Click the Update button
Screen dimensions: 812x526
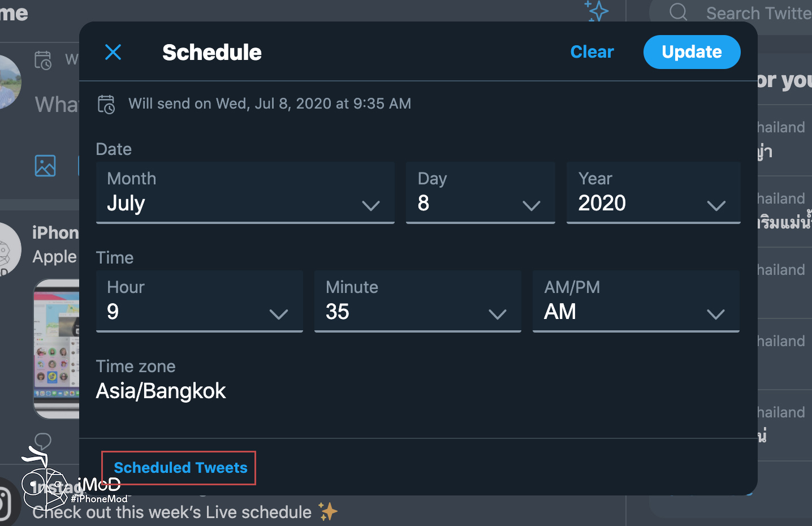[692, 51]
